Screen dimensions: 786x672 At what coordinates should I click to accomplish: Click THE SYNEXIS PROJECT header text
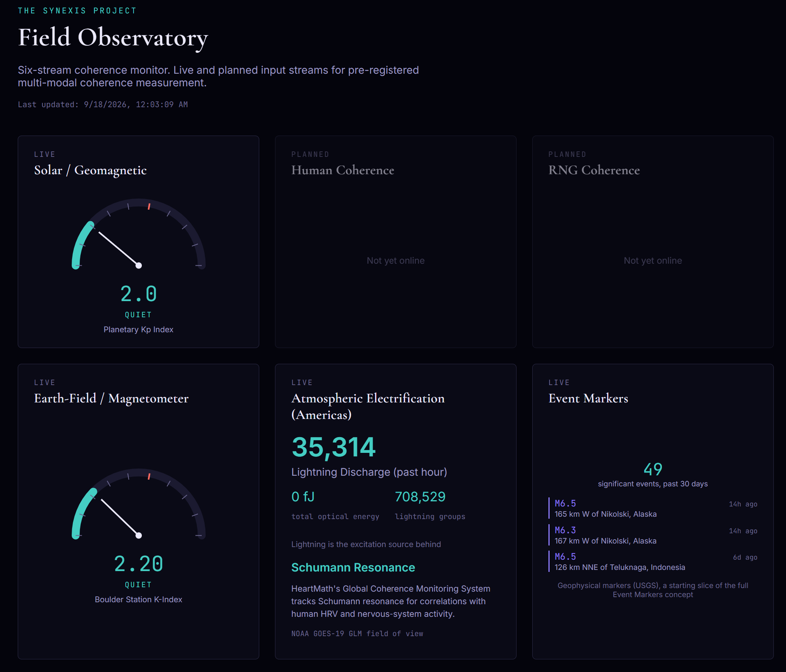pos(77,11)
